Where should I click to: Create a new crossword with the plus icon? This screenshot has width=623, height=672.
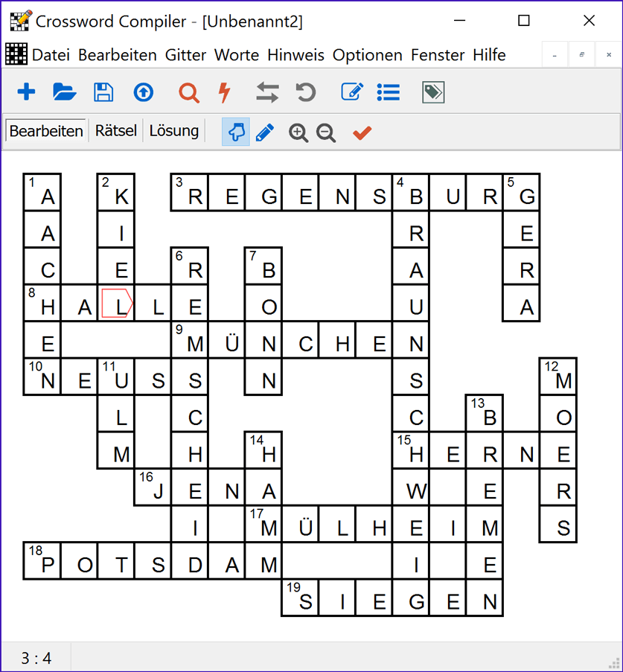26,92
